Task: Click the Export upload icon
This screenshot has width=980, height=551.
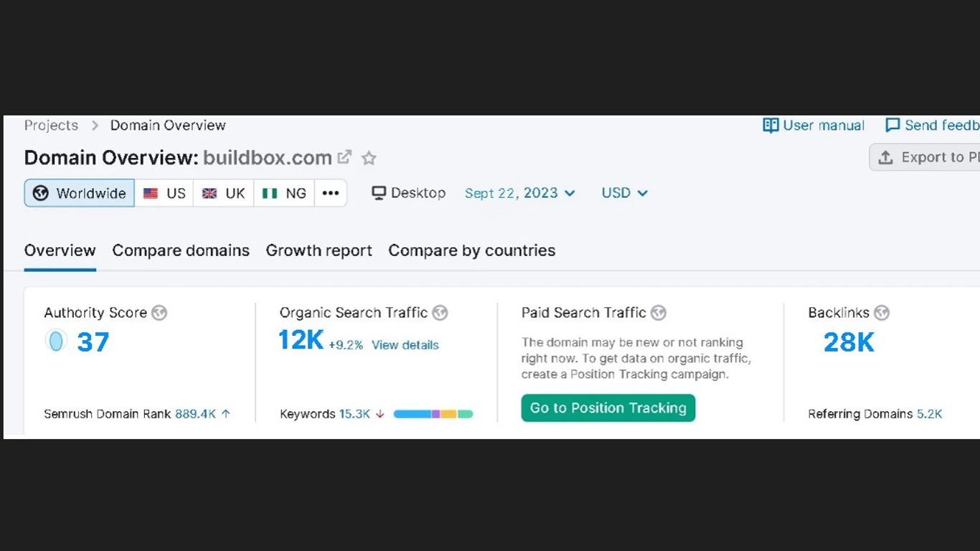Action: click(886, 157)
